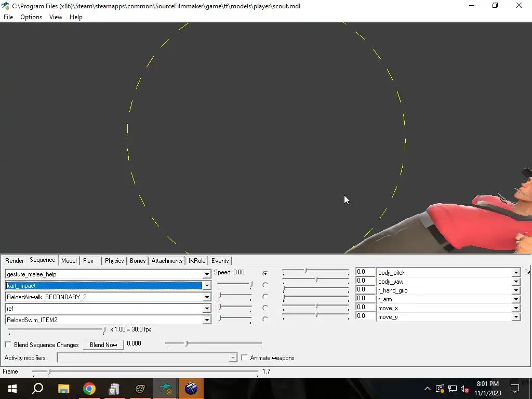Switch to the Flex tab

88,261
